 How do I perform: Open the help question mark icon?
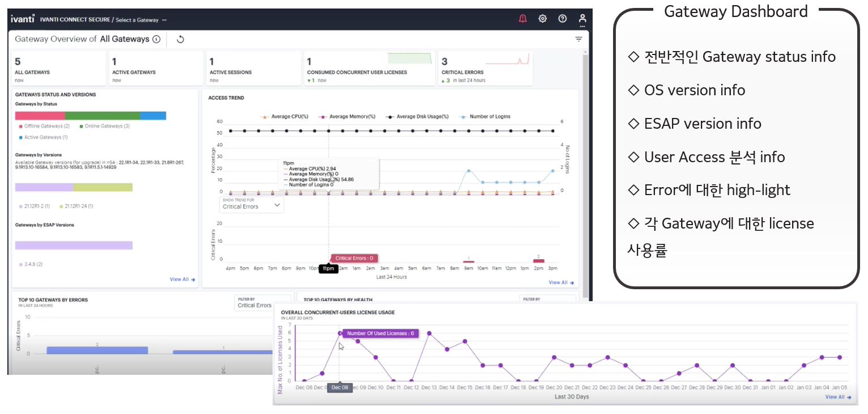[x=562, y=19]
